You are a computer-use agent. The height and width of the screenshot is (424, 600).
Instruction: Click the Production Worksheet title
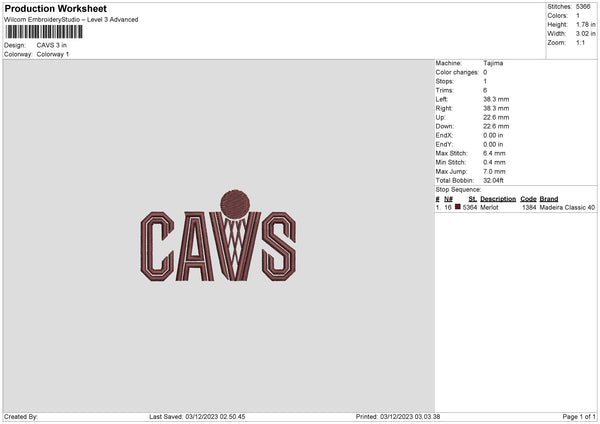click(x=55, y=8)
